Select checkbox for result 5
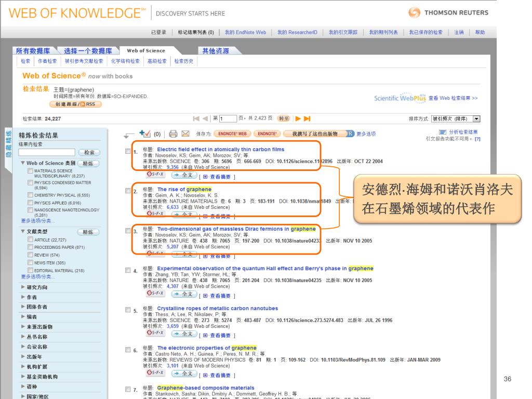This screenshot has height=399, width=532. (x=128, y=310)
